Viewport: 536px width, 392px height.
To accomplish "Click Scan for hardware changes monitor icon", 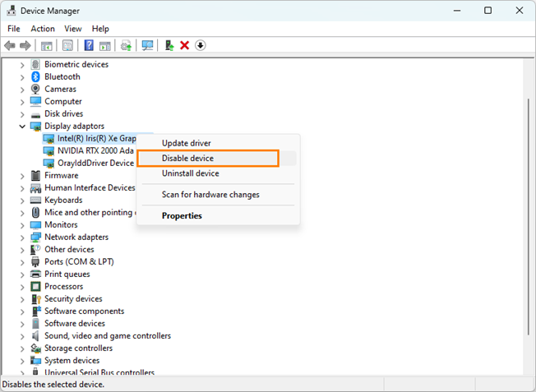I will click(x=147, y=45).
